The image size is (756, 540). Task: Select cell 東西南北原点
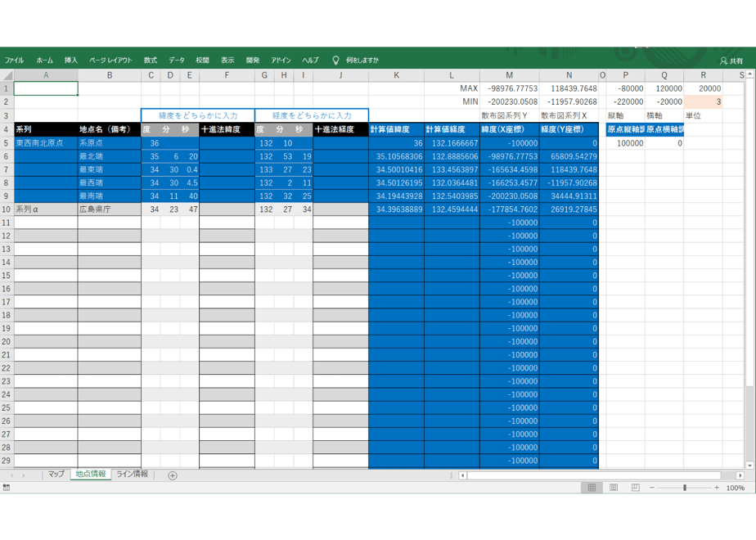coord(46,143)
